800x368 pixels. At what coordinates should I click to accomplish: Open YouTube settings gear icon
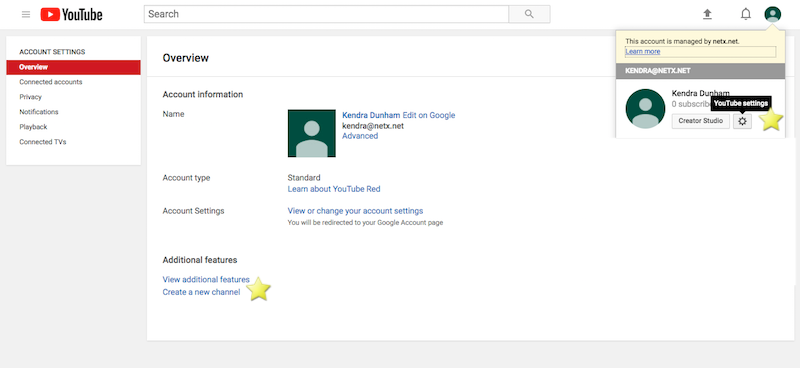(742, 121)
